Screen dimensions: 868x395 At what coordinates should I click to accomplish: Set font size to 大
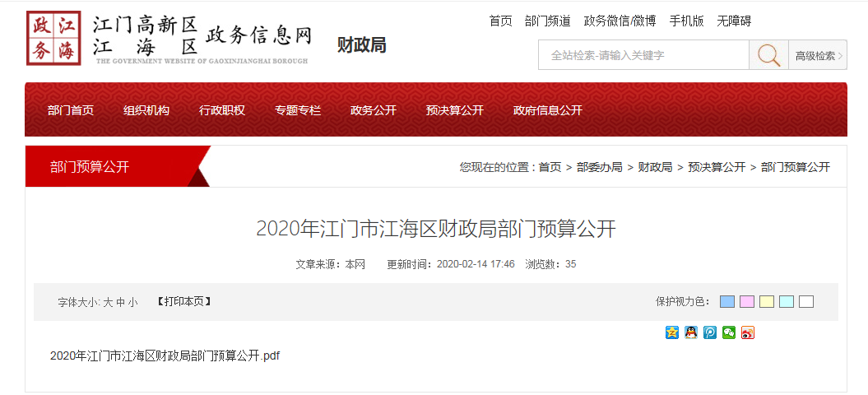coord(108,303)
